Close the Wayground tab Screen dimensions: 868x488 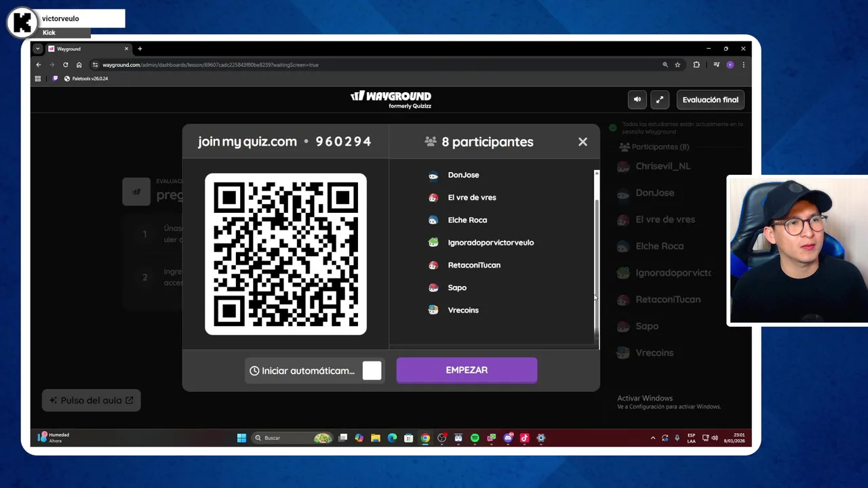126,49
